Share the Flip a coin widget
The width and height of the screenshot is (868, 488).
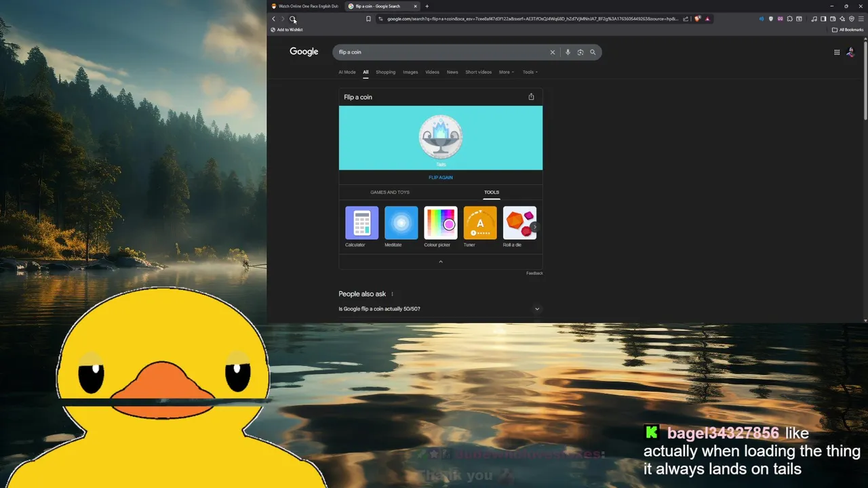(531, 97)
